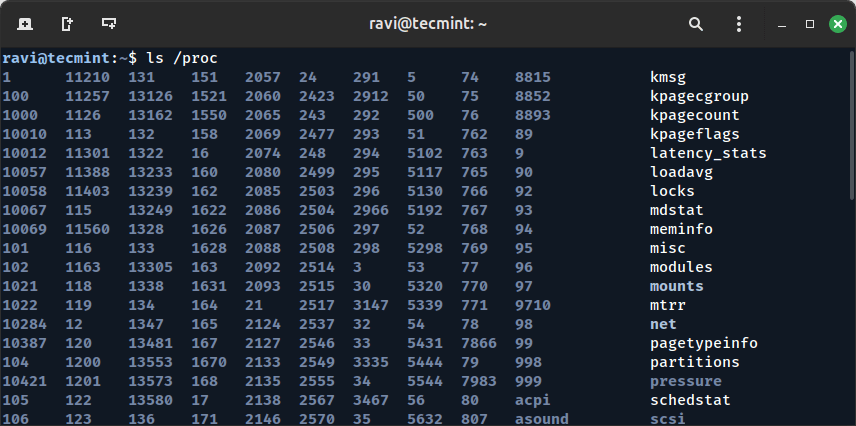Select the kpagecount entry
Viewport: 856px width, 426px height.
click(x=694, y=116)
